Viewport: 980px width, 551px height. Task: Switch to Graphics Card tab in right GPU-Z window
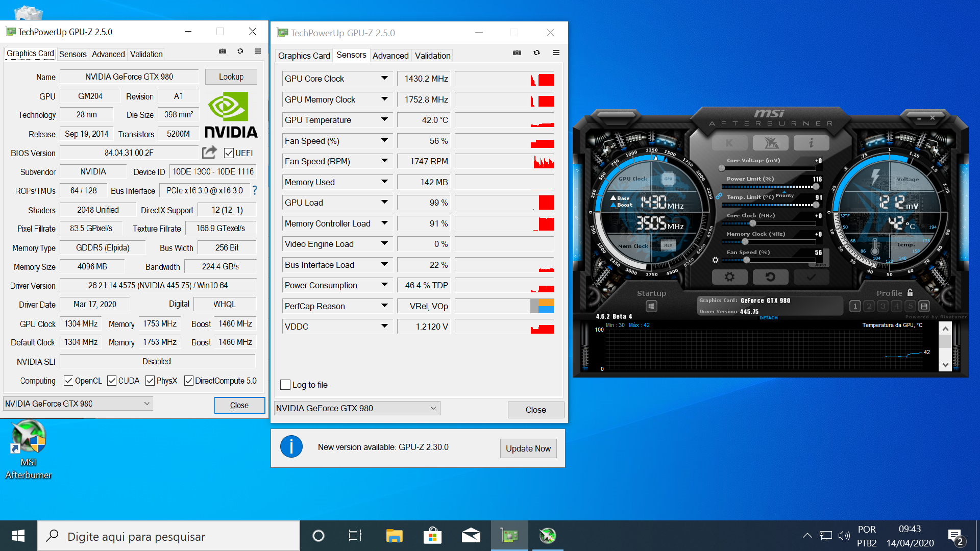(x=304, y=56)
